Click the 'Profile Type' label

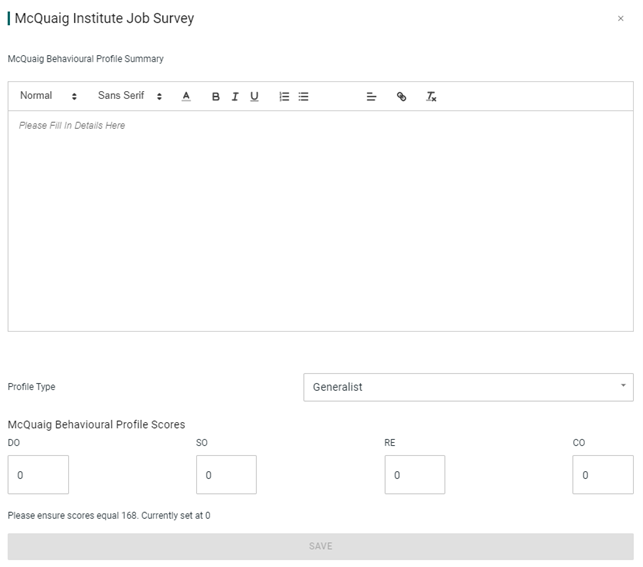[31, 387]
